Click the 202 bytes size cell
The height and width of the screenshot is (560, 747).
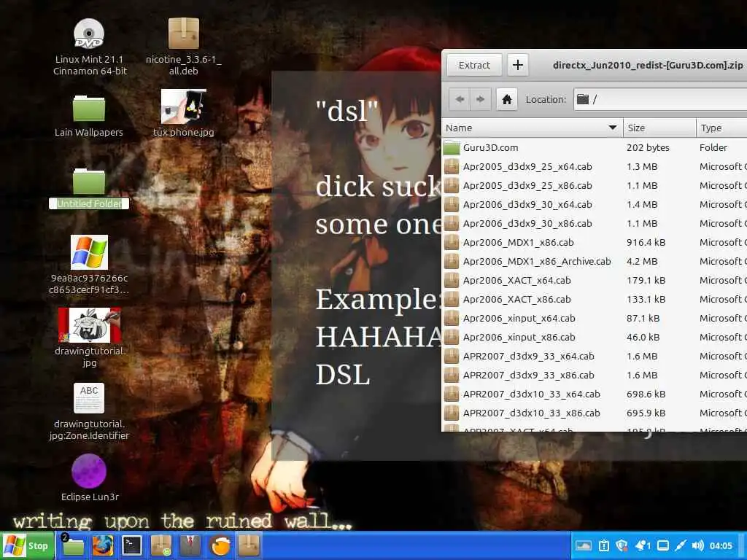pos(648,147)
